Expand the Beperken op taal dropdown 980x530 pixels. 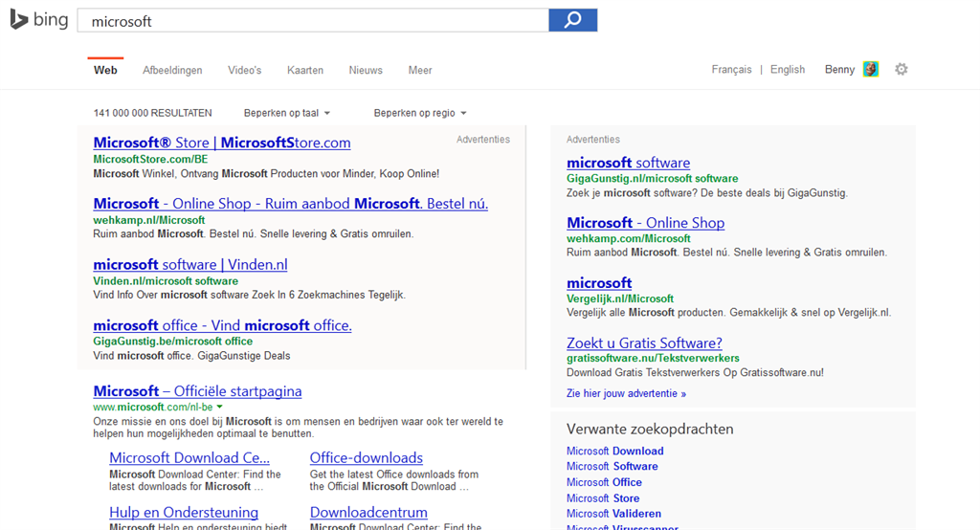point(287,113)
